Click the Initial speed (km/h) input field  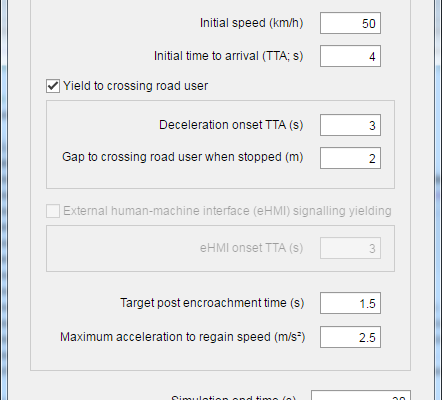click(350, 23)
